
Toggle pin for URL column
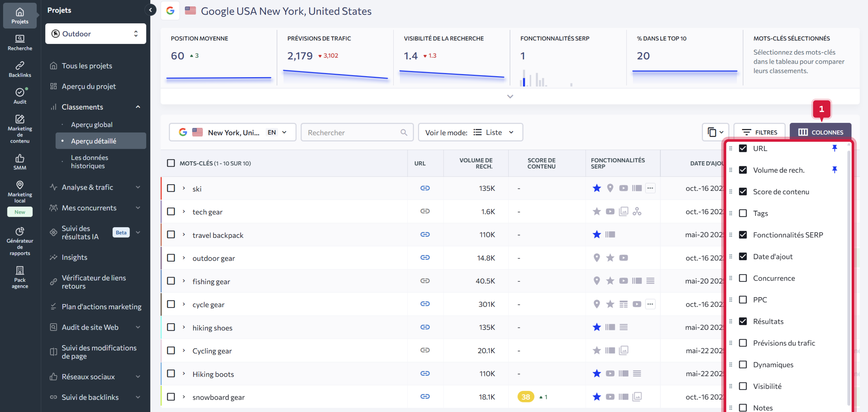click(834, 148)
